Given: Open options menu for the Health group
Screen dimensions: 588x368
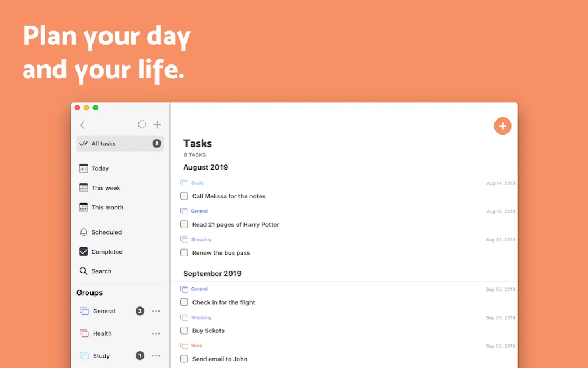Looking at the screenshot, I should pos(156,333).
